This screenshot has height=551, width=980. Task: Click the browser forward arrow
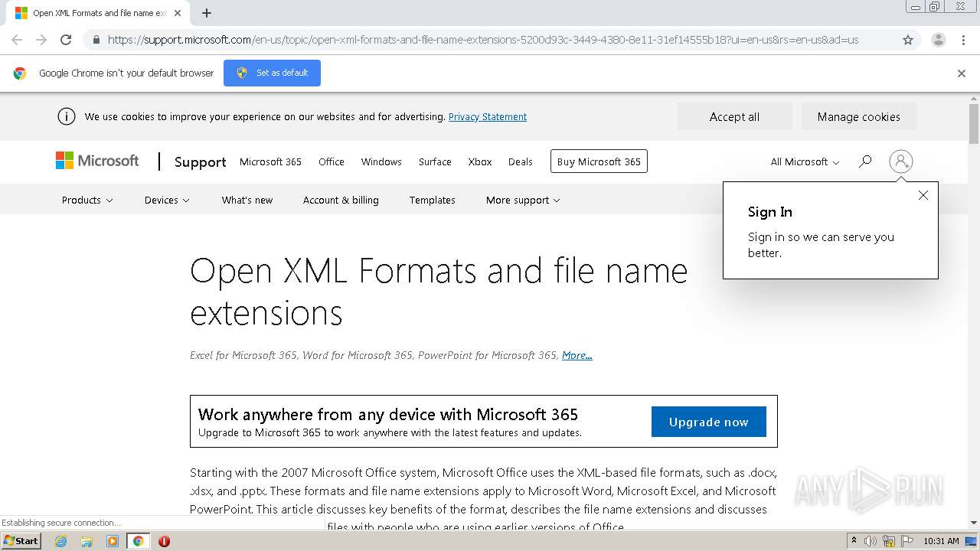tap(41, 40)
